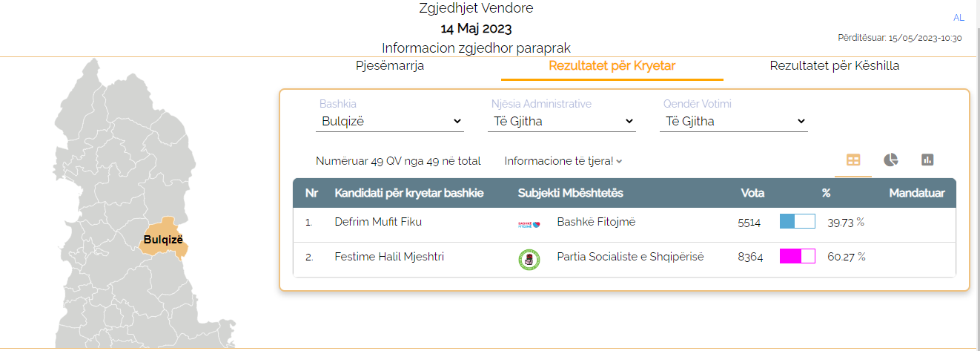Click the Partia Socialiste party logo
Screen dimensions: 980x351
[x=529, y=259]
